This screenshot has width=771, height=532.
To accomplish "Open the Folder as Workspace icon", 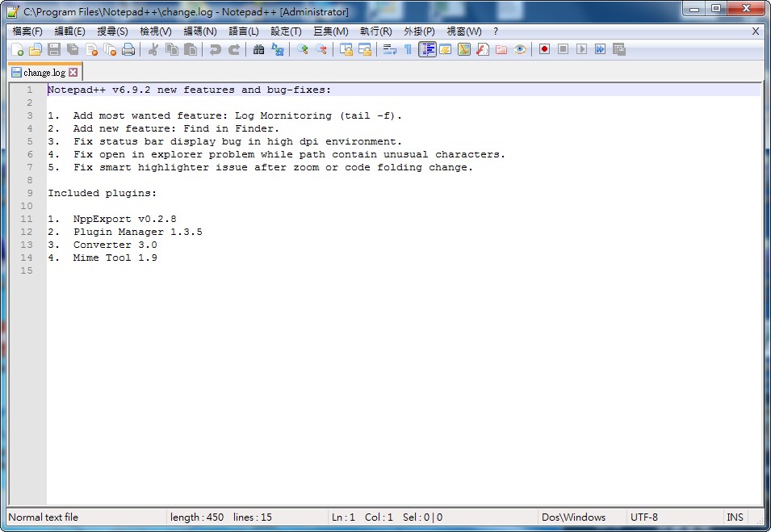I will (x=501, y=49).
